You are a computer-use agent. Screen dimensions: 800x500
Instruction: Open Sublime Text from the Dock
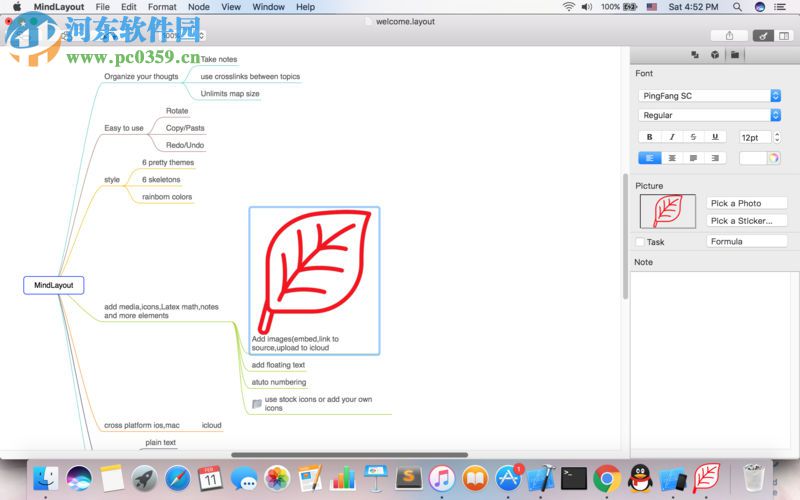(409, 478)
